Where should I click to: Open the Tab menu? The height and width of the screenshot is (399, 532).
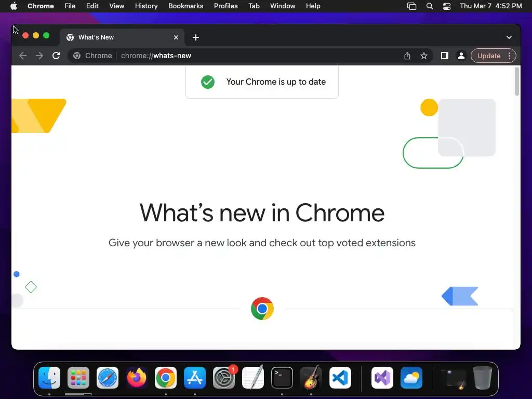point(254,6)
